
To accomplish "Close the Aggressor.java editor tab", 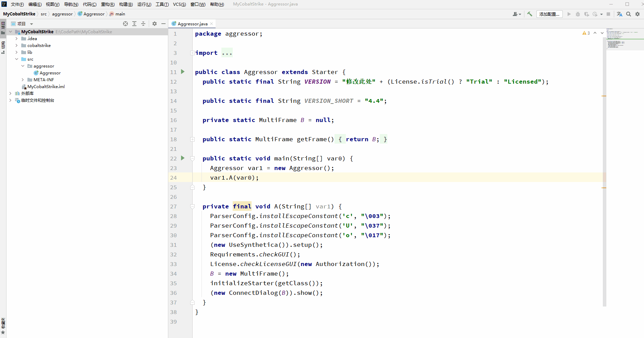I will click(211, 24).
